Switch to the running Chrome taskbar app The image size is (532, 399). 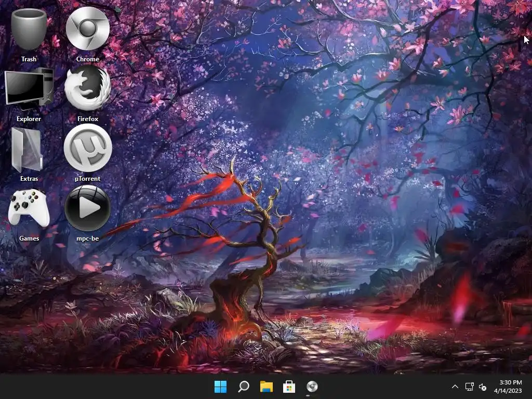pyautogui.click(x=312, y=387)
